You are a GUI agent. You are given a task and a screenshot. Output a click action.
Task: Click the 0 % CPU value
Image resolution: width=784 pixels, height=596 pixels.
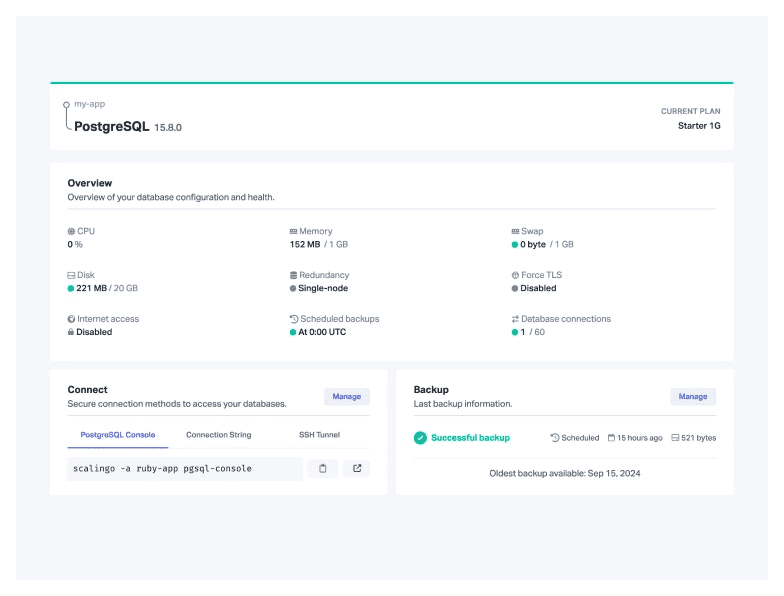[x=75, y=244]
